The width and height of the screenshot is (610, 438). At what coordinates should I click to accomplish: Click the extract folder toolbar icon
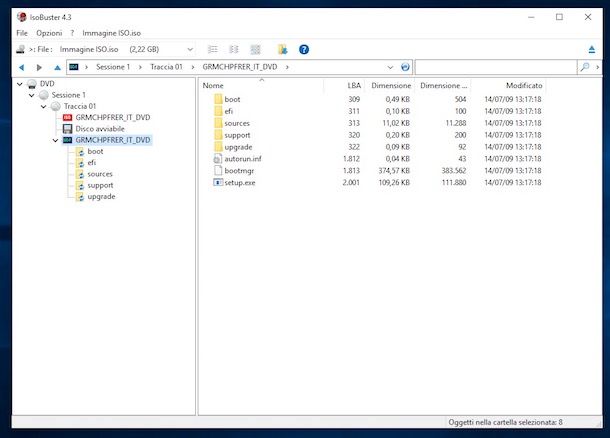coord(282,49)
